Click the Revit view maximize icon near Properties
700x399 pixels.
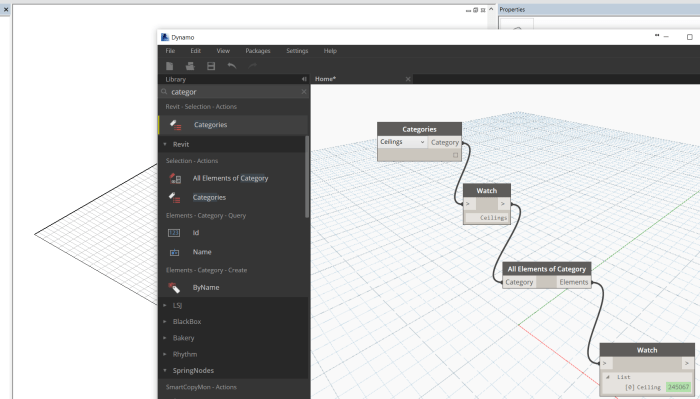[x=475, y=10]
